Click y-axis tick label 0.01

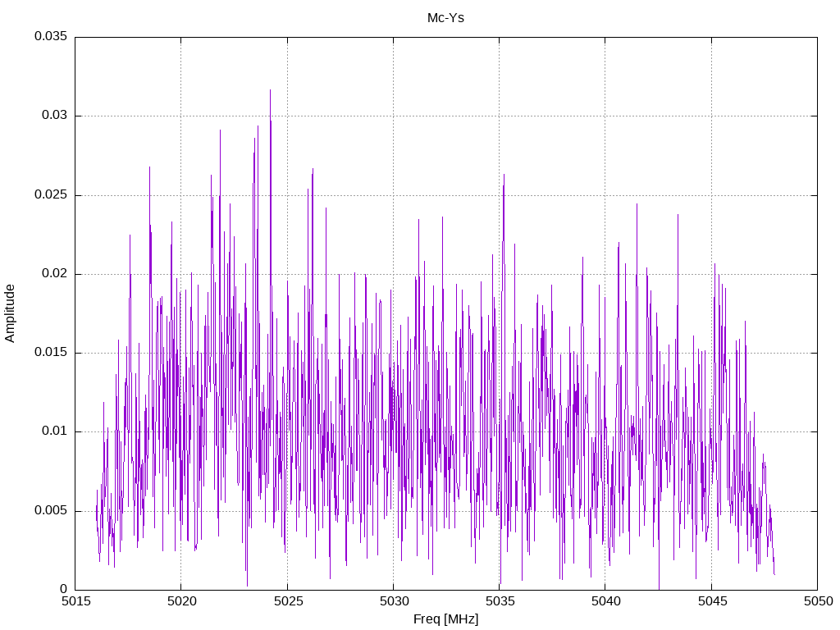tap(55, 431)
